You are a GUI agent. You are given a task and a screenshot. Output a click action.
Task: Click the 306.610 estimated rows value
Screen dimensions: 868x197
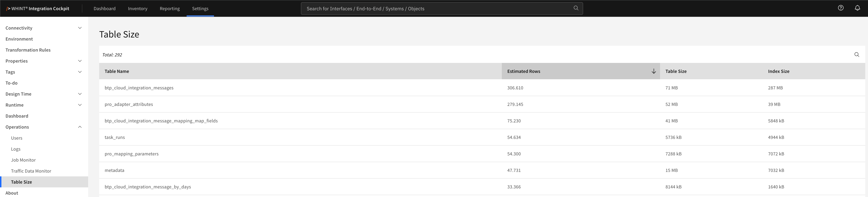(x=515, y=88)
